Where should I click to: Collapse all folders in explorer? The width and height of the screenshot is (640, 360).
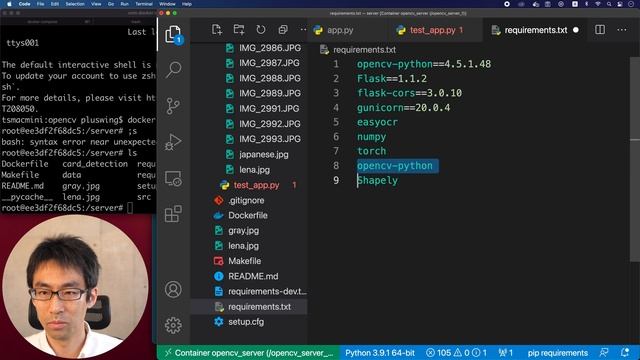click(282, 30)
